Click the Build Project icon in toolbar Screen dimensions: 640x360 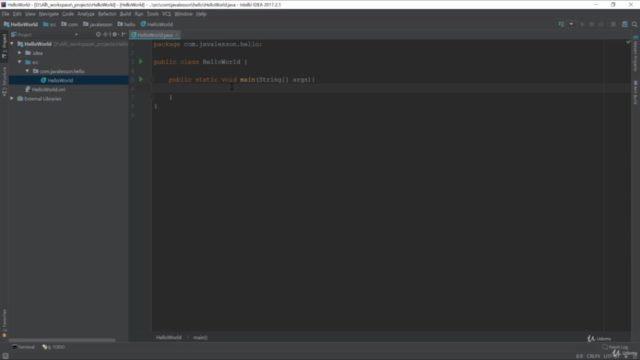(561, 24)
